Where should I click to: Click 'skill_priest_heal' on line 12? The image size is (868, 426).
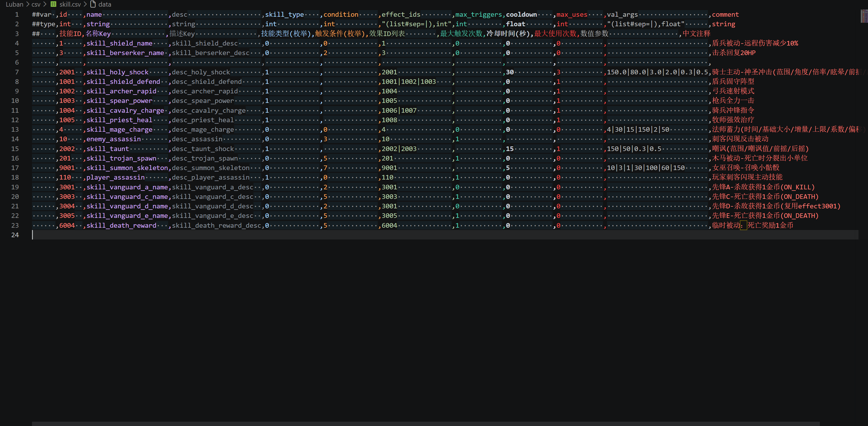[x=119, y=120]
